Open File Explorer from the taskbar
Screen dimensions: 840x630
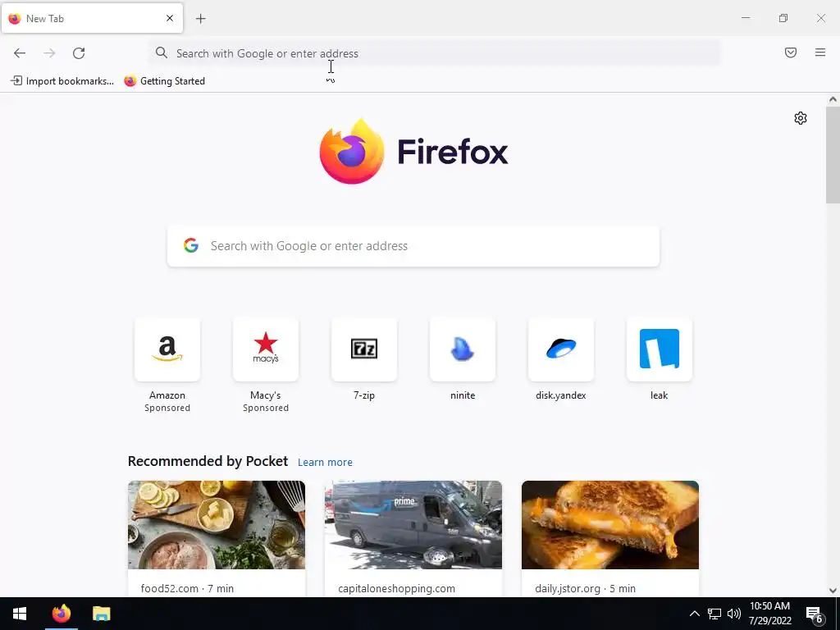(101, 614)
